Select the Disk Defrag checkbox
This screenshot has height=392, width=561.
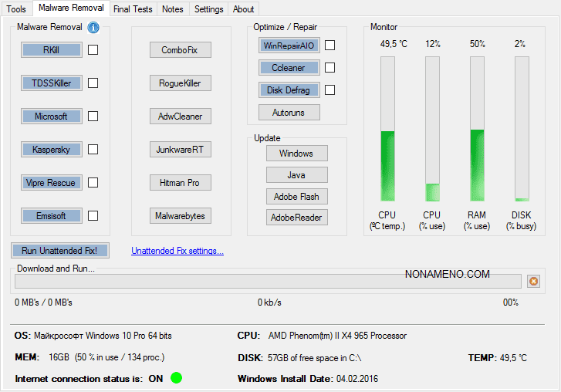(x=330, y=90)
